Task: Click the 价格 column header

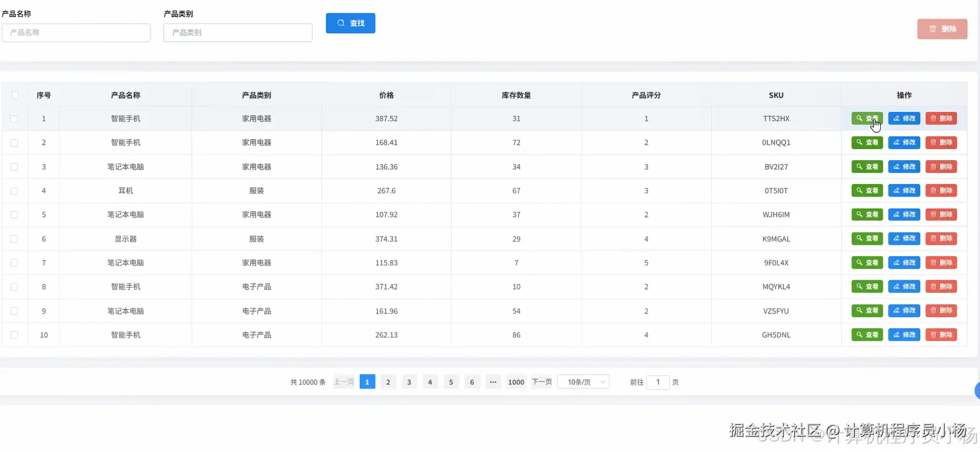Action: coord(386,95)
